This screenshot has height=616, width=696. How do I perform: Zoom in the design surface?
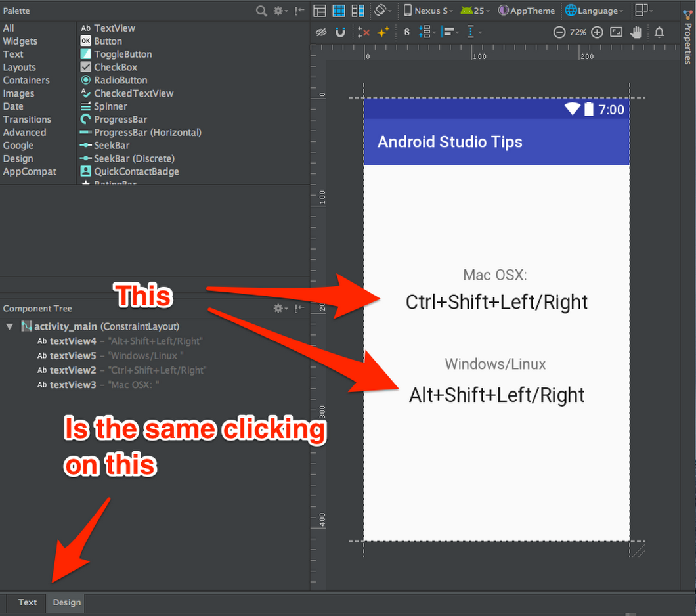click(597, 32)
